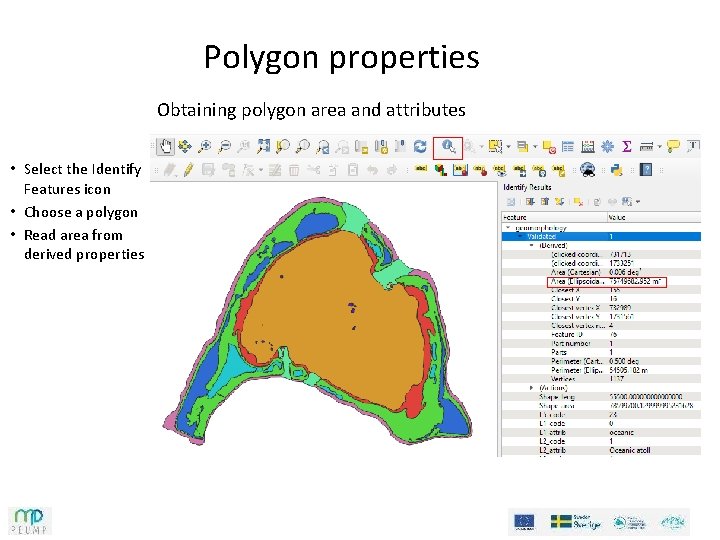Open the Processing Toolbox gear icon
This screenshot has width=720, height=540.
(x=608, y=147)
